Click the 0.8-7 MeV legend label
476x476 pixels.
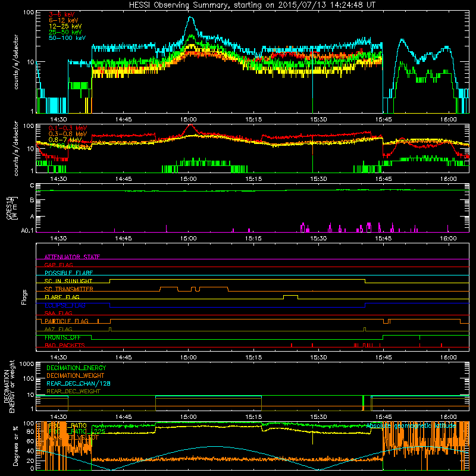pos(65,140)
